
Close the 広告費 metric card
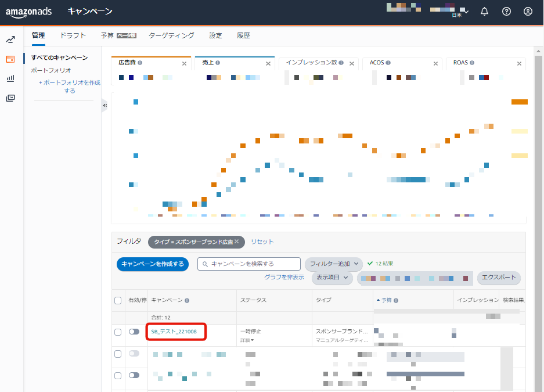click(184, 63)
